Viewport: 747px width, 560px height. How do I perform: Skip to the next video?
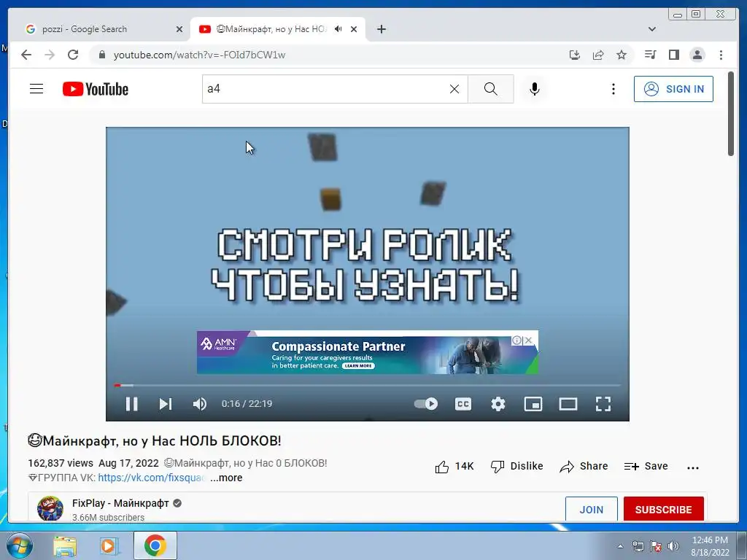pyautogui.click(x=166, y=404)
